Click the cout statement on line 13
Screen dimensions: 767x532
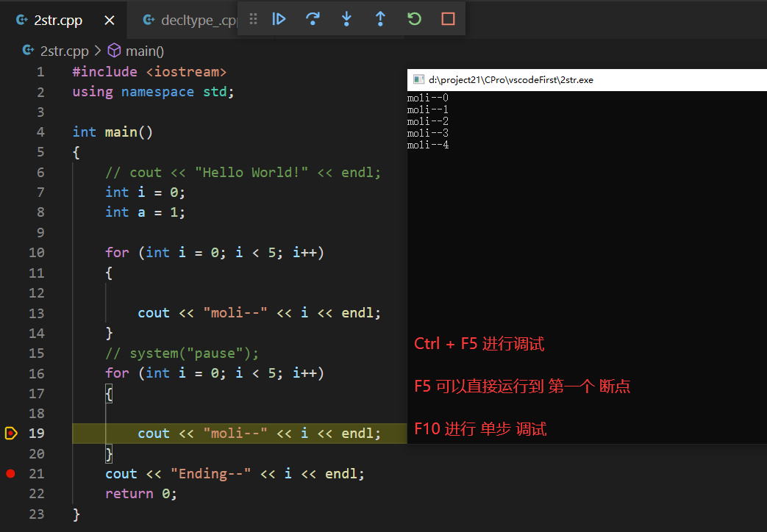[259, 313]
